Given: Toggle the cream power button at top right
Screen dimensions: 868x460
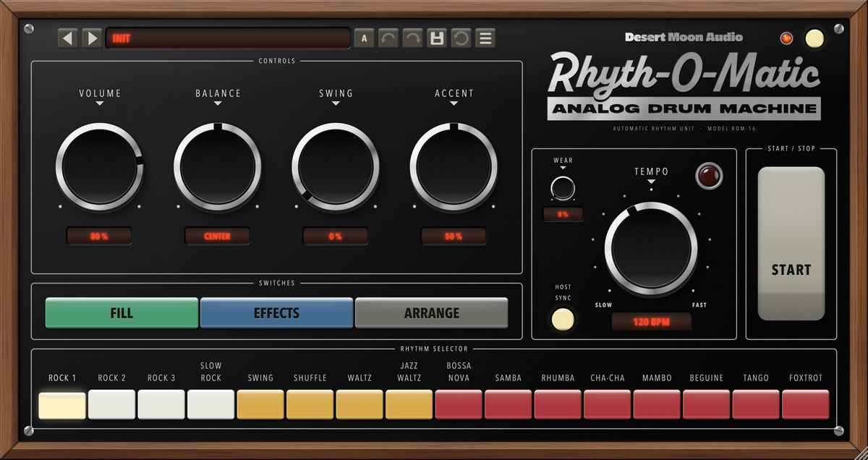Looking at the screenshot, I should 814,38.
